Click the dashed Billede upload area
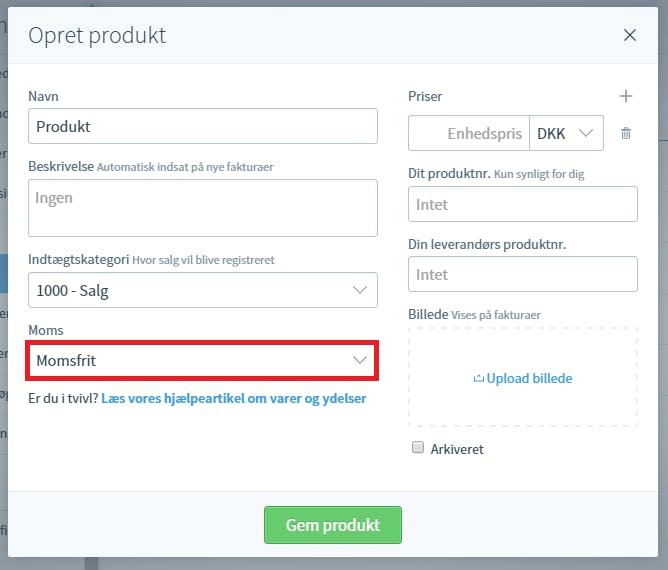This screenshot has height=570, width=668. (x=523, y=377)
